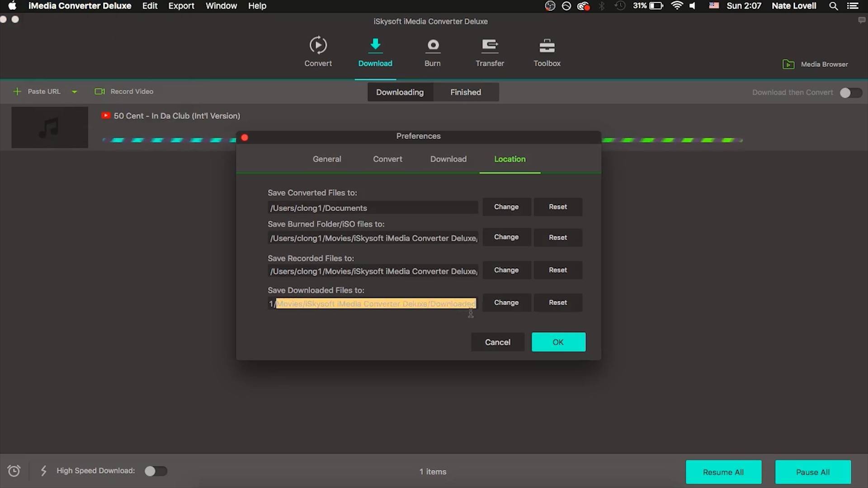
Task: Select the Download section icon
Action: pyautogui.click(x=375, y=45)
